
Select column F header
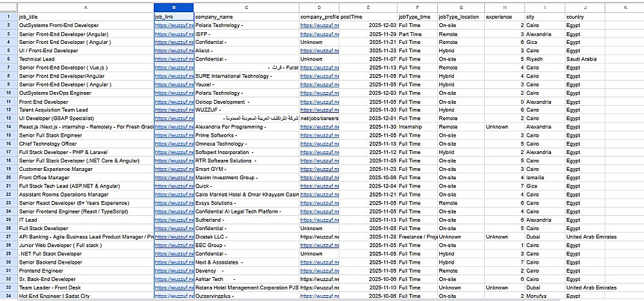point(417,8)
